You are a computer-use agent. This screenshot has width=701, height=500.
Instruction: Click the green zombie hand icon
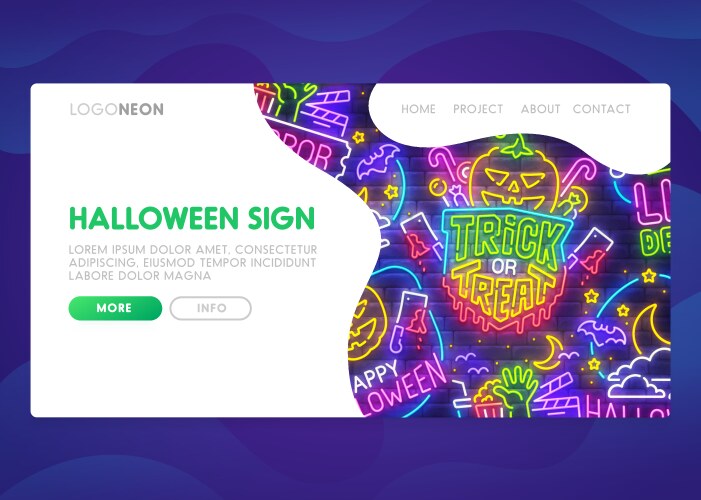point(517,389)
